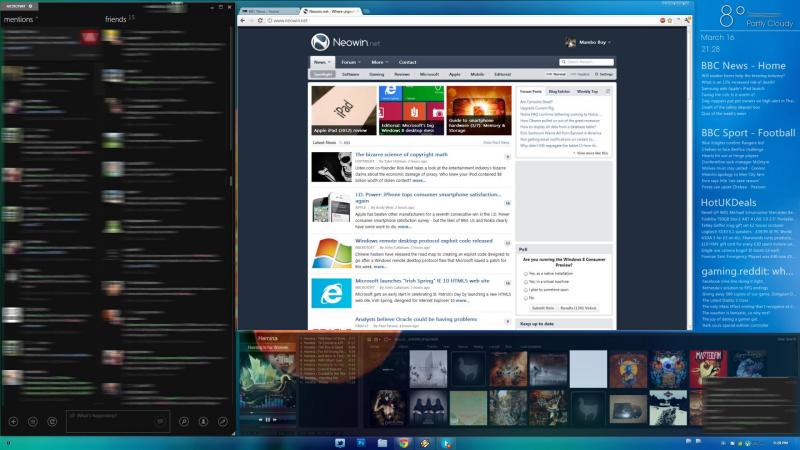The width and height of the screenshot is (800, 450).
Task: Click the pencil compose icon in the Twitter client
Action: click(x=222, y=421)
